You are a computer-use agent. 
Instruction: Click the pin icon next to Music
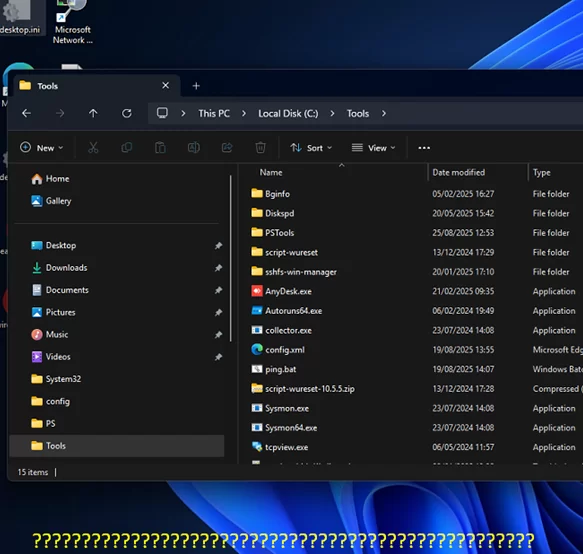218,335
